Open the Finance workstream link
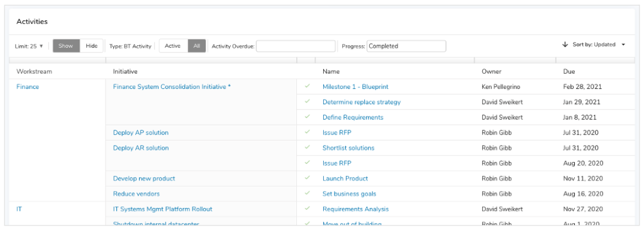Screen dimensions: 644x230 28,87
